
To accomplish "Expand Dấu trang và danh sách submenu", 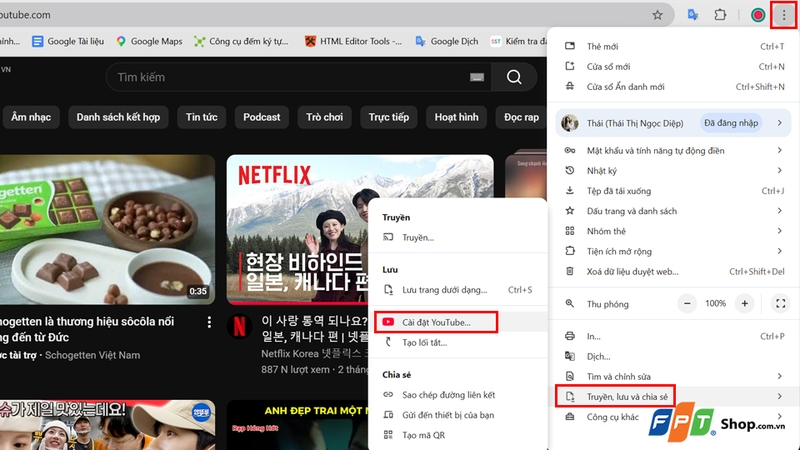I will pos(673,211).
